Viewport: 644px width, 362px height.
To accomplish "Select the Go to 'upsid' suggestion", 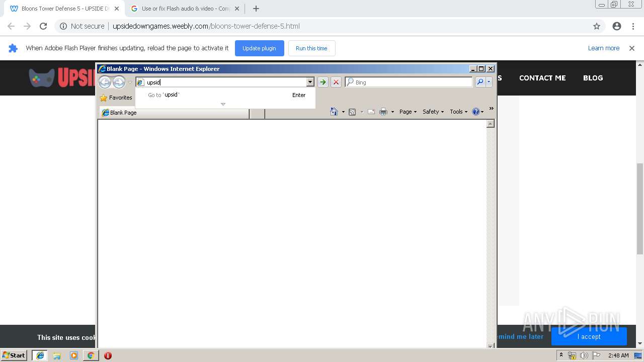I will [x=225, y=95].
